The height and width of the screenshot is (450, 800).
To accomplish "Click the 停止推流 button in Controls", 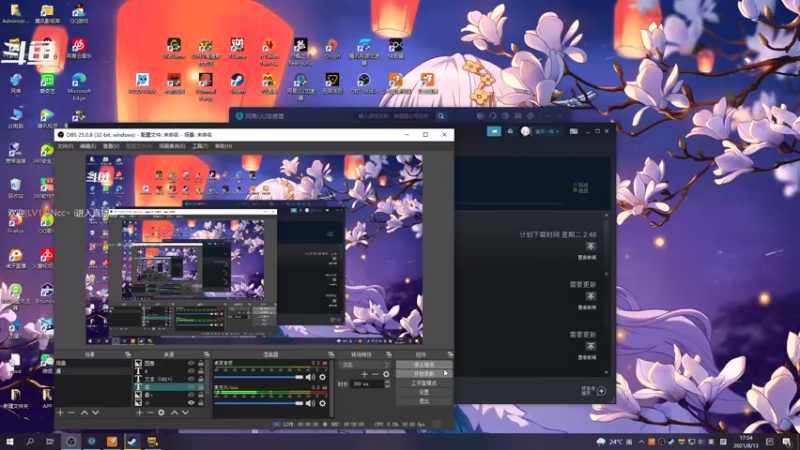I will [x=424, y=365].
